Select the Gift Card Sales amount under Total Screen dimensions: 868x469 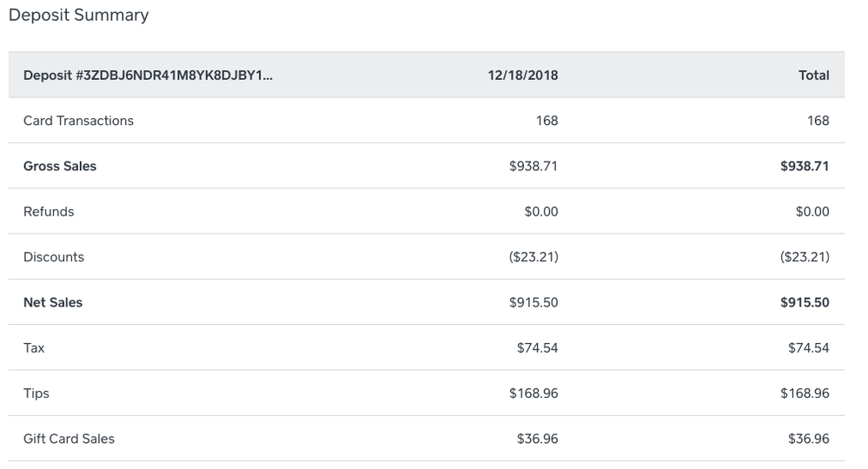[808, 439]
